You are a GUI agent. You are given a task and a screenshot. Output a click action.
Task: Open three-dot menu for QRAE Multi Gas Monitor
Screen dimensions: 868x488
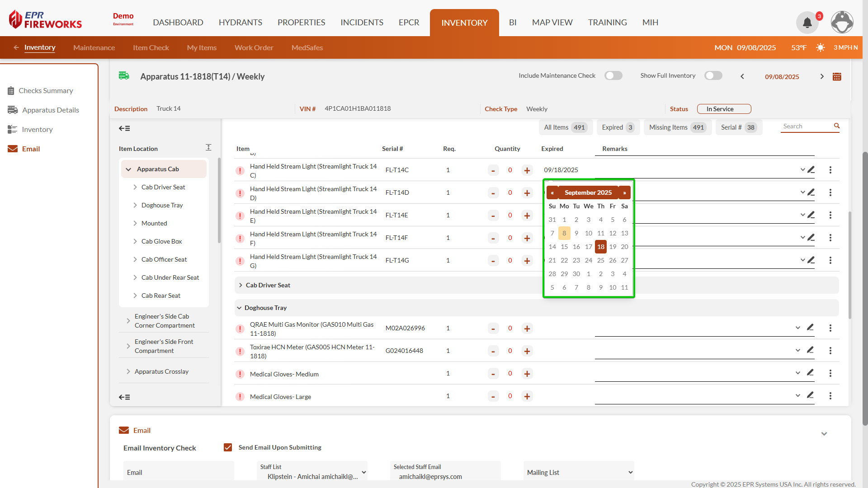click(x=830, y=328)
